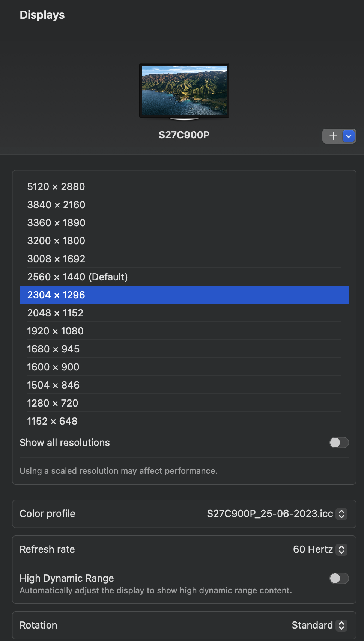
Task: Pick the 3360 × 1890 resolution
Action: click(56, 223)
